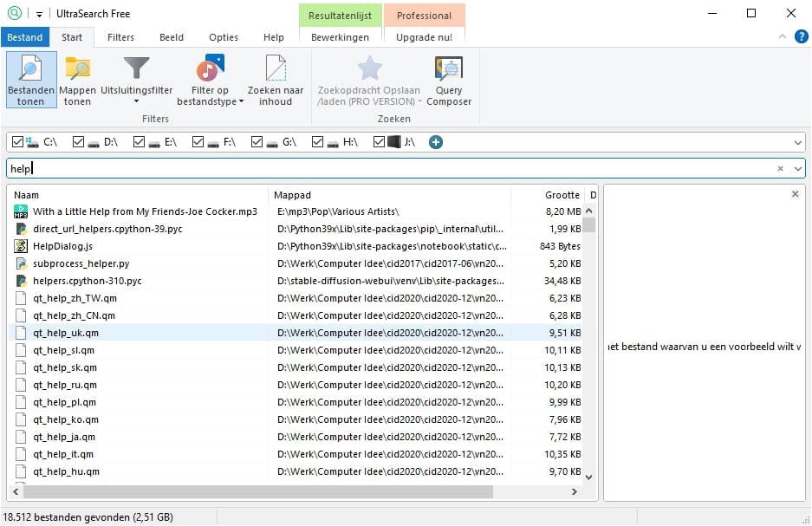The width and height of the screenshot is (812, 526).
Task: Click the blue help question mark icon
Action: pyautogui.click(x=801, y=36)
